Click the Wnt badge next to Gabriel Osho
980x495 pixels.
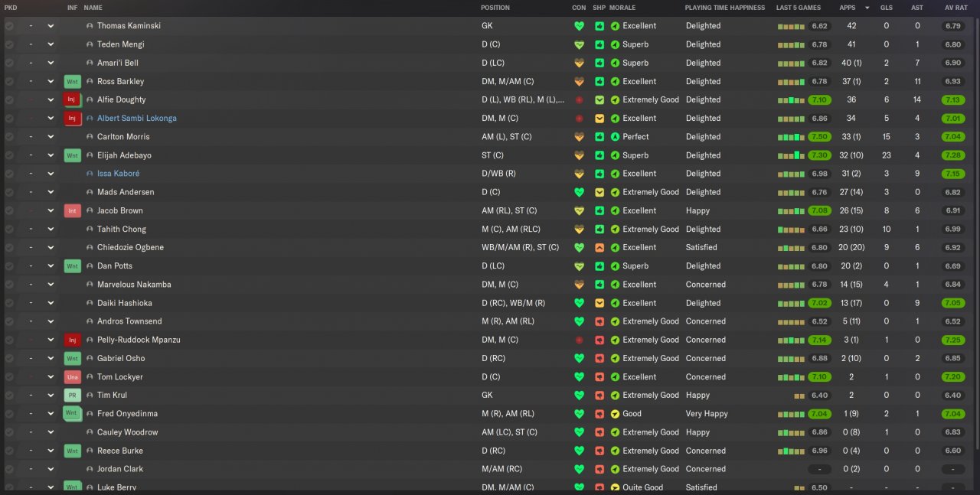(72, 358)
